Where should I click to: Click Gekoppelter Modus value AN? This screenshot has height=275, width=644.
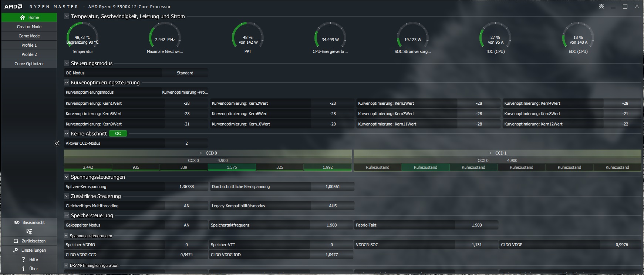(x=186, y=225)
